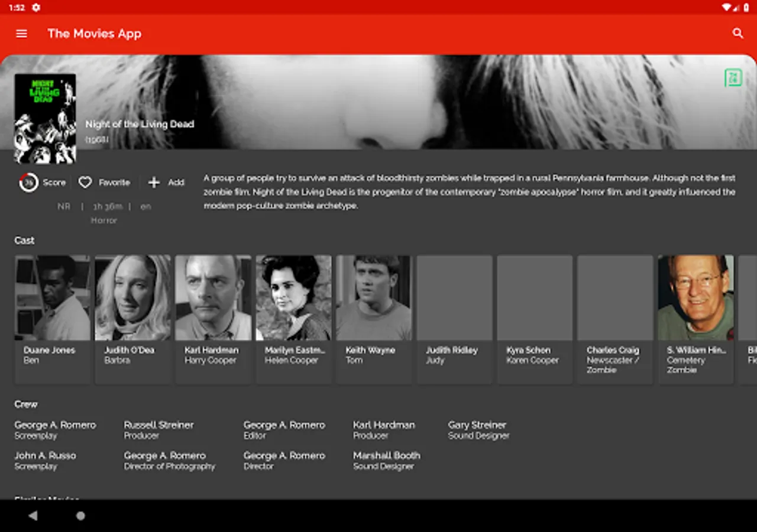Mark Night of the Living Dead as favorite

coord(104,182)
